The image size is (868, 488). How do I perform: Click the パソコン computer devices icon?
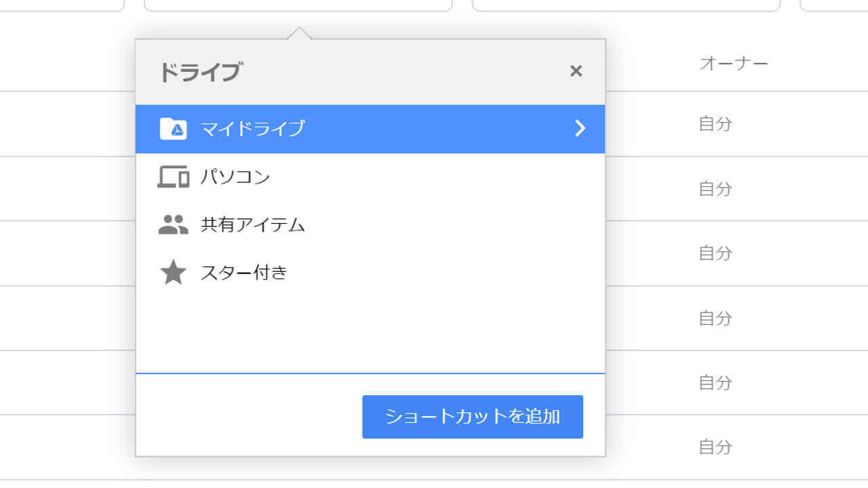coord(173,177)
